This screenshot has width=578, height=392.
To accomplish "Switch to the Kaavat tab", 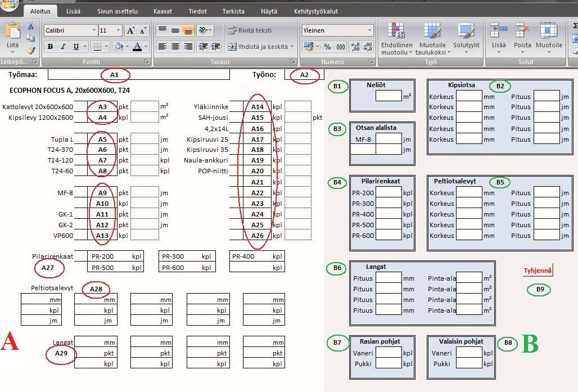I will click(x=163, y=11).
